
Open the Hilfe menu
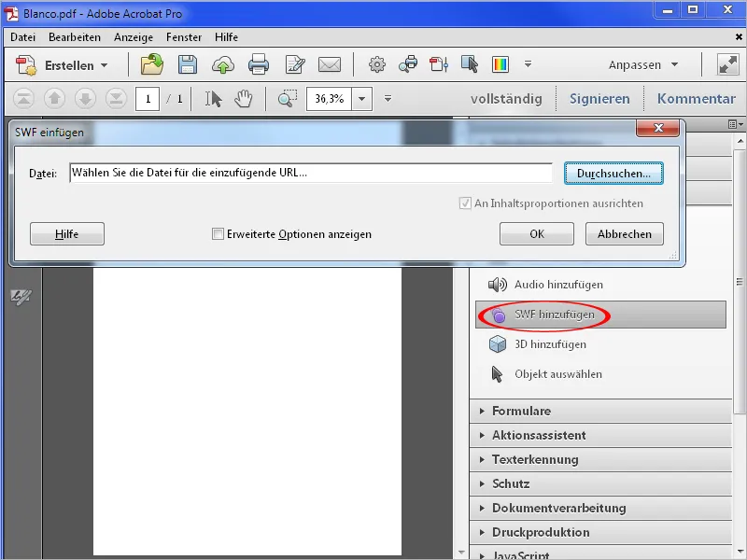coord(226,37)
